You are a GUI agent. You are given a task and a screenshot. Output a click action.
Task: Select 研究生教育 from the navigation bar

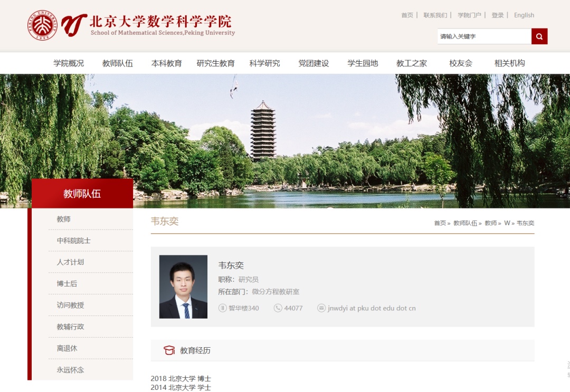pos(215,63)
